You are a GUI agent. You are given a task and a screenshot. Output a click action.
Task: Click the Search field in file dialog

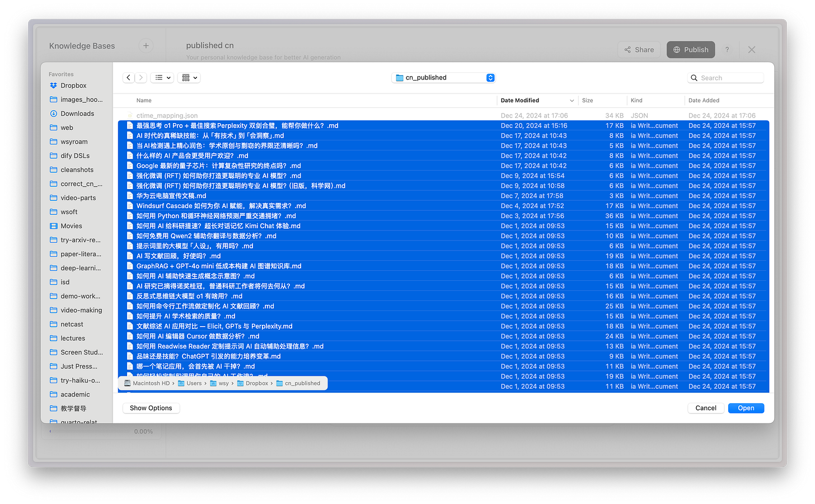pyautogui.click(x=726, y=78)
